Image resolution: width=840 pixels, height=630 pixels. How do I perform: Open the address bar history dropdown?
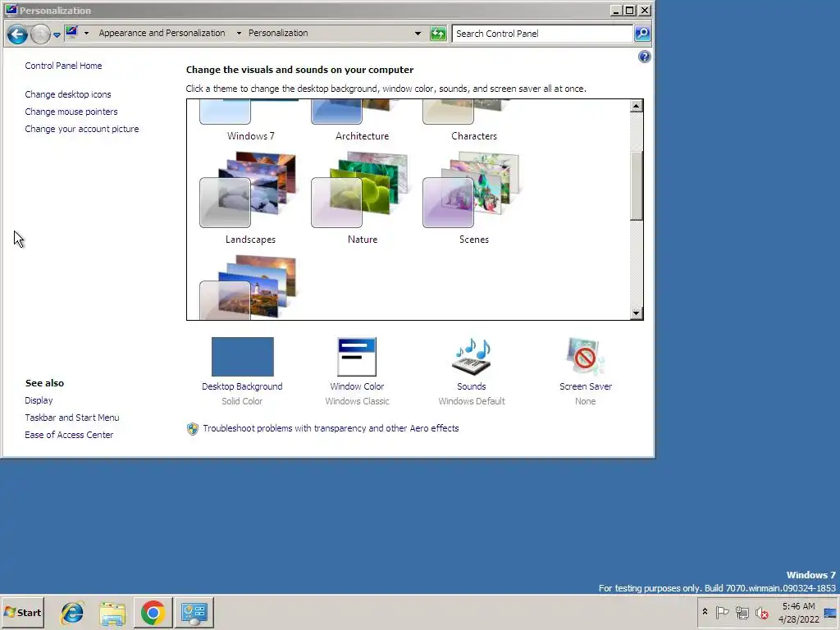(418, 33)
